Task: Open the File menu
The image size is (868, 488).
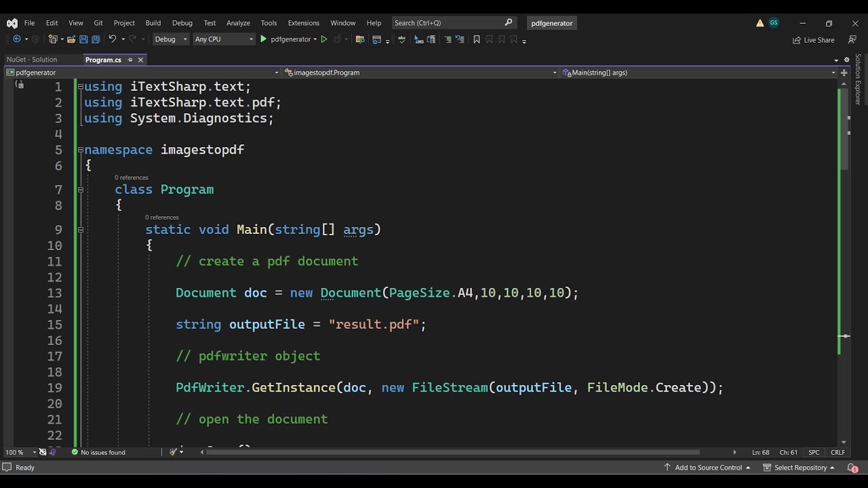Action: 30,23
